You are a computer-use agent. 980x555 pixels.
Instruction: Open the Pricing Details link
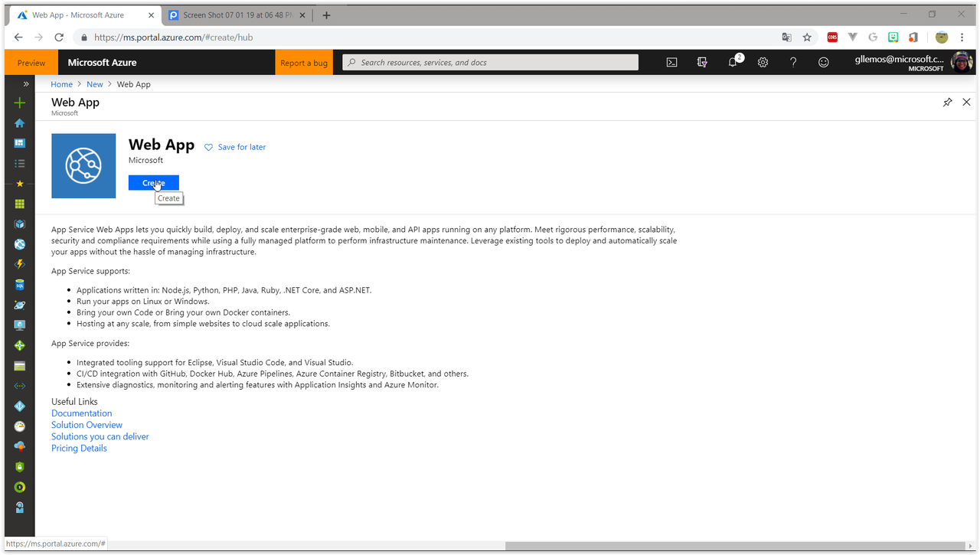pyautogui.click(x=79, y=448)
